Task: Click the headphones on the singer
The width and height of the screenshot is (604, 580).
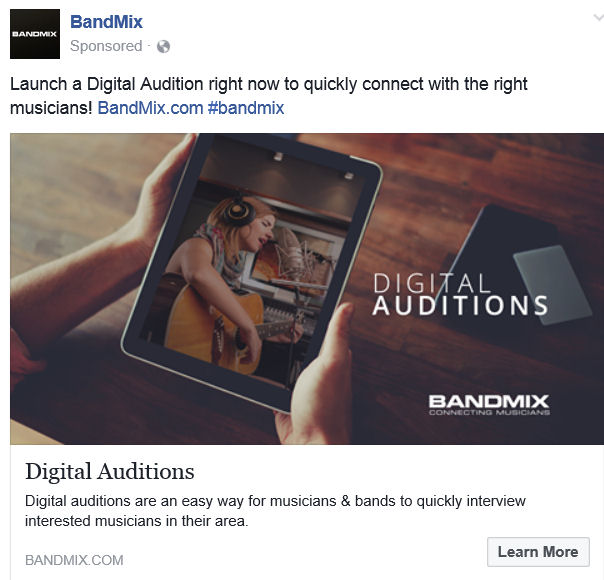Action: click(x=238, y=211)
